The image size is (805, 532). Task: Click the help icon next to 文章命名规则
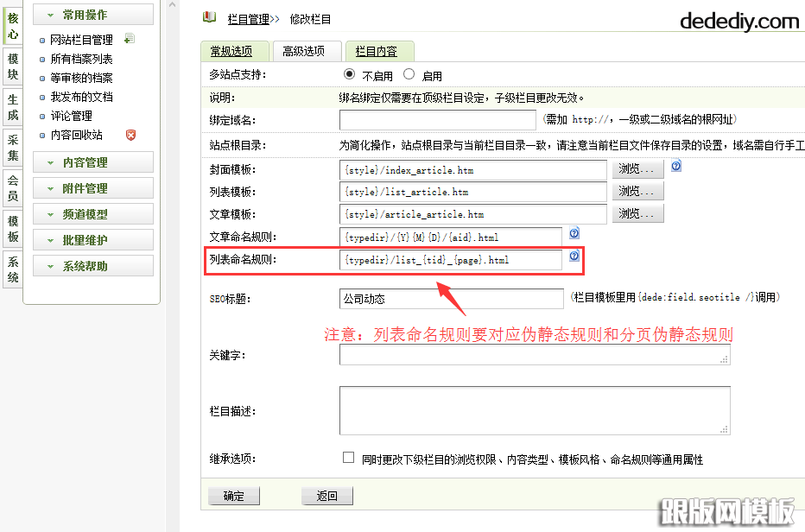click(x=574, y=234)
